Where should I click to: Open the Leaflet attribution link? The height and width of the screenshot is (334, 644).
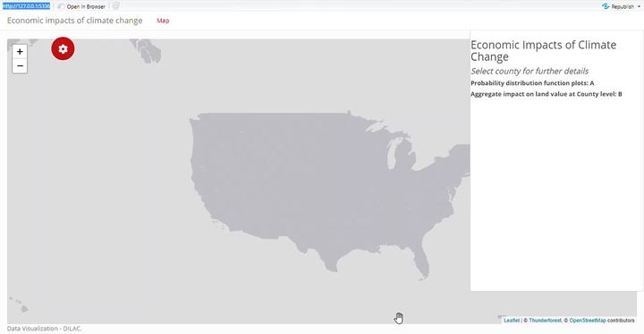pyautogui.click(x=512, y=320)
